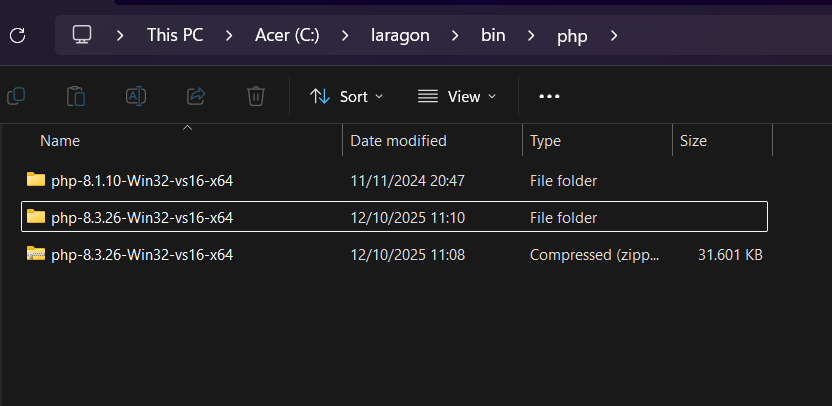Screen dimensions: 832x406
Task: Click the Rename toolbar icon
Action: 136,96
